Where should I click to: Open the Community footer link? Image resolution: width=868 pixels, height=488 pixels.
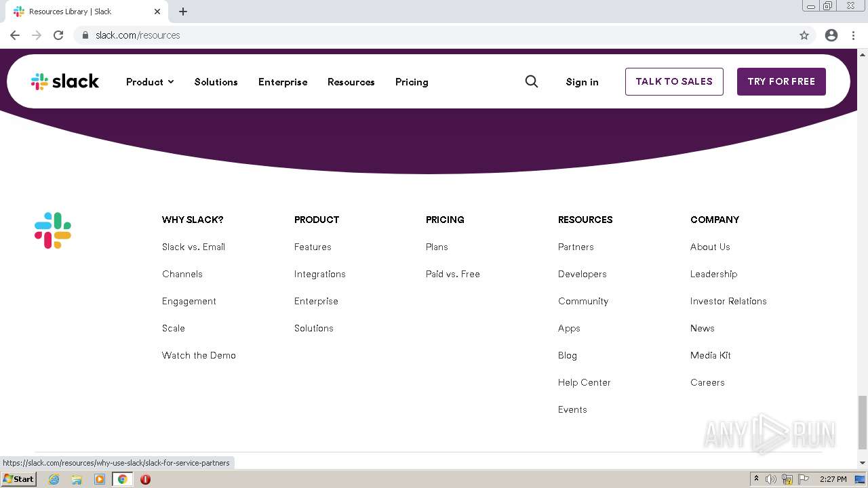click(583, 301)
